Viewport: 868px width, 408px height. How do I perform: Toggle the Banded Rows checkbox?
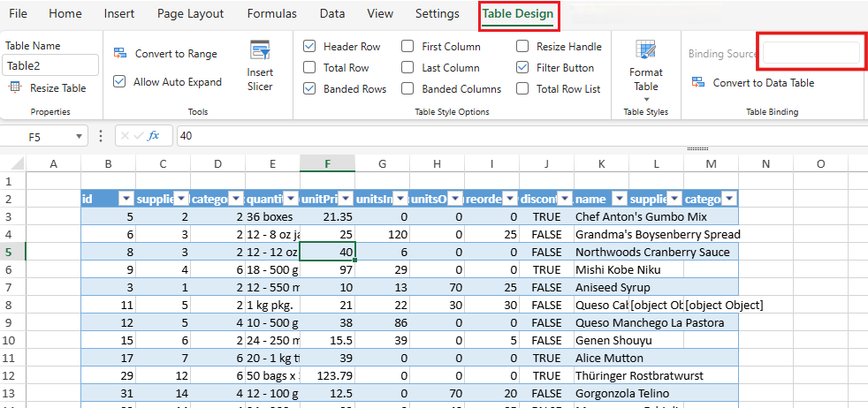(x=309, y=88)
